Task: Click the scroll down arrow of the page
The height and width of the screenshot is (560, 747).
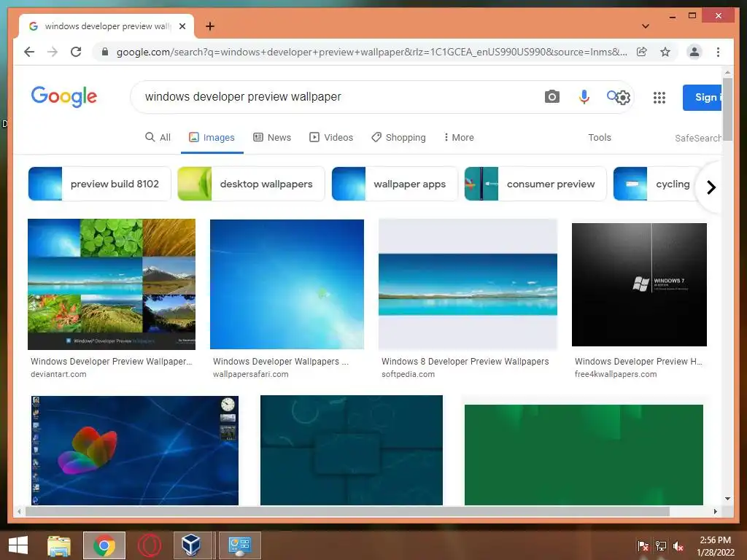Action: (727, 499)
